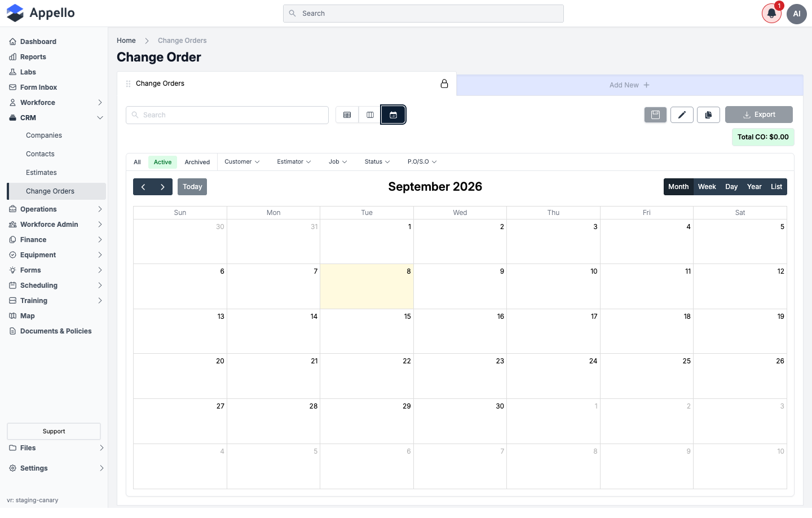Open the Customer filter dropdown
This screenshot has width=812, height=518.
[x=242, y=162]
